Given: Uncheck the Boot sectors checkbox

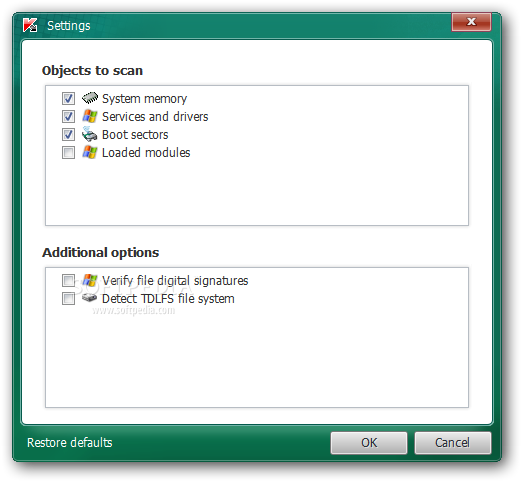Looking at the screenshot, I should tap(68, 134).
